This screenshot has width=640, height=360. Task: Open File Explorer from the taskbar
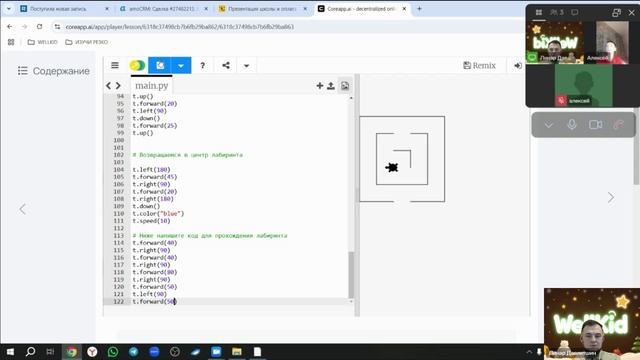(237, 351)
